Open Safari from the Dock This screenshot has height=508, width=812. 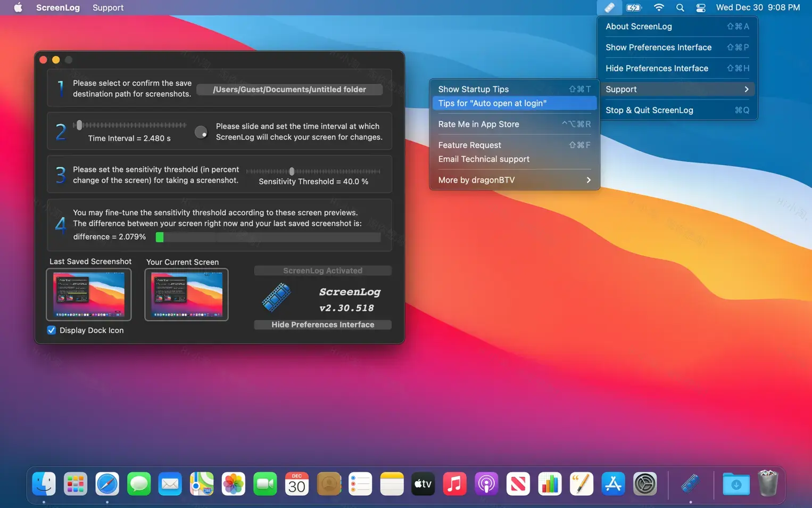(x=107, y=484)
